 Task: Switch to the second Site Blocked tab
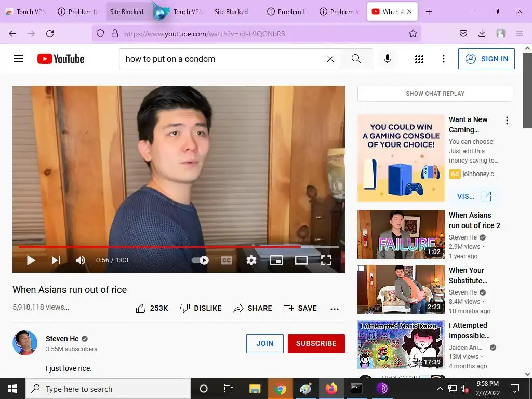coord(231,11)
